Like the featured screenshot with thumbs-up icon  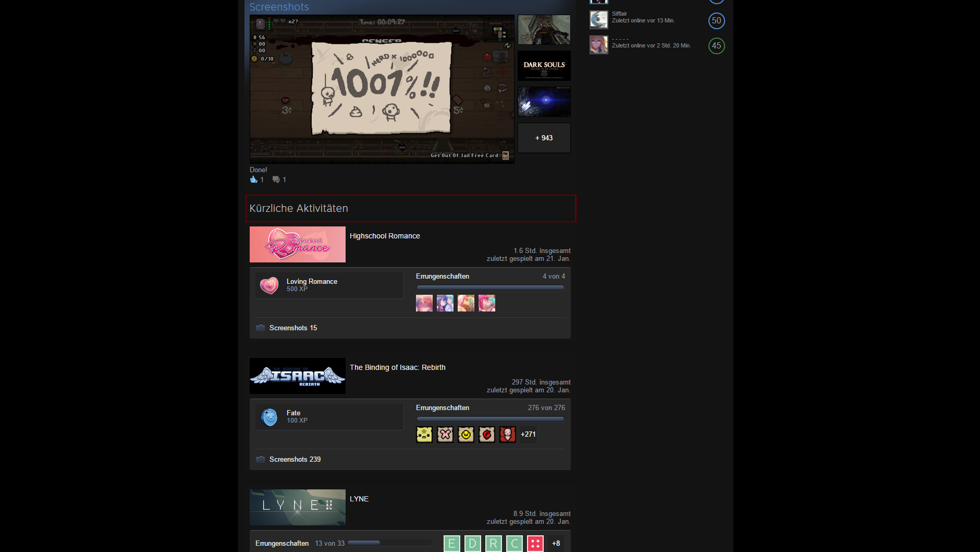[254, 179]
